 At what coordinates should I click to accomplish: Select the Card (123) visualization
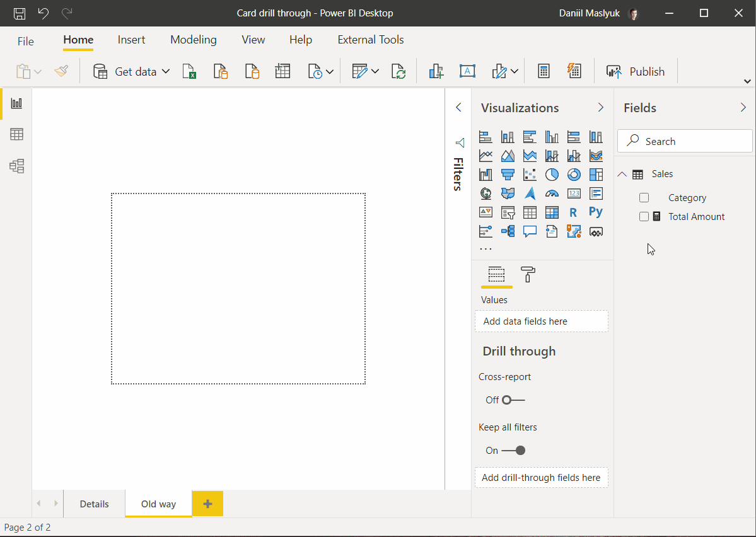(x=574, y=193)
